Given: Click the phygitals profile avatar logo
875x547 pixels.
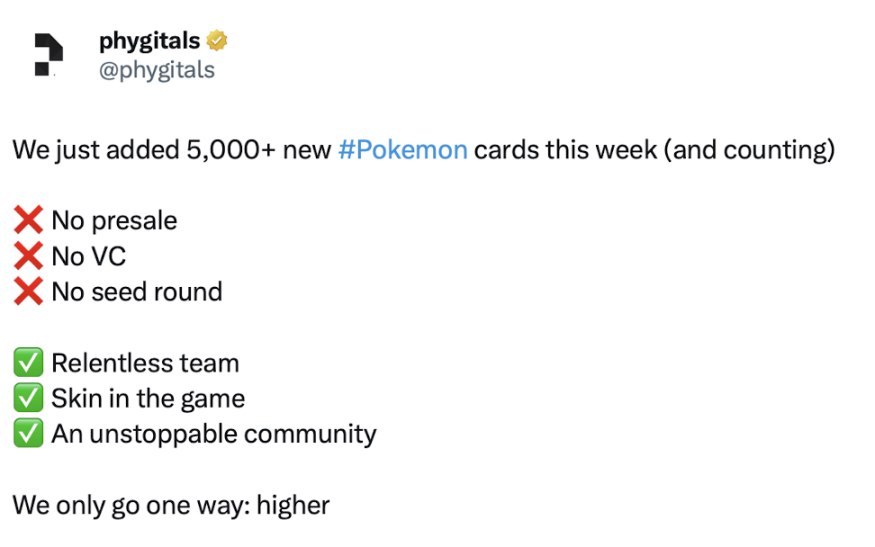Looking at the screenshot, I should [x=47, y=55].
